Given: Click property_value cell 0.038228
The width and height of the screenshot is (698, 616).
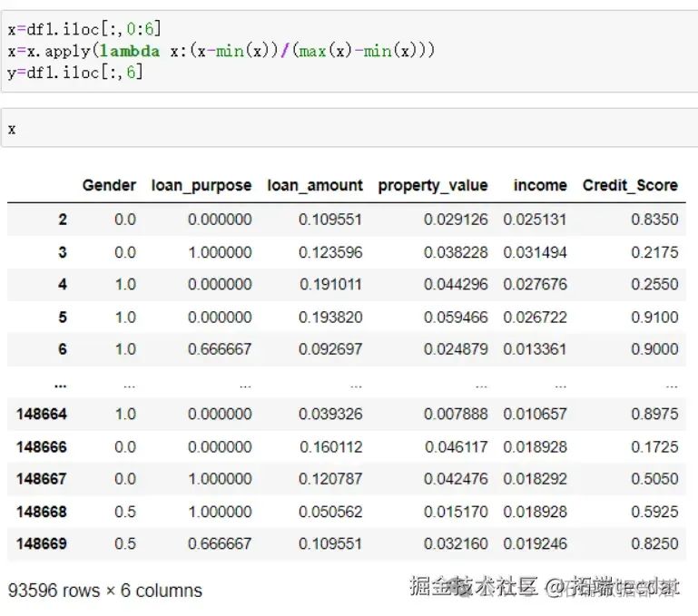Looking at the screenshot, I should pos(456,252).
